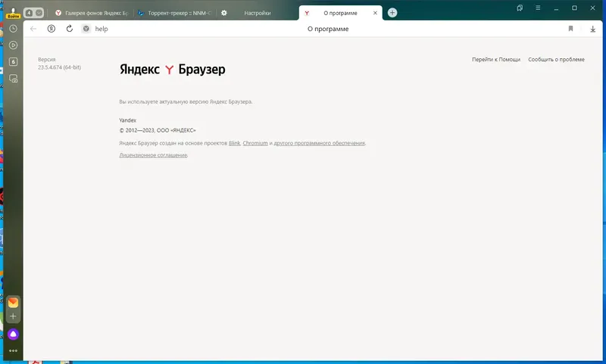This screenshot has width=606, height=364.
Task: Click the © 2012—2023, ООО «ЯНДЕКС» text
Action: tap(158, 130)
